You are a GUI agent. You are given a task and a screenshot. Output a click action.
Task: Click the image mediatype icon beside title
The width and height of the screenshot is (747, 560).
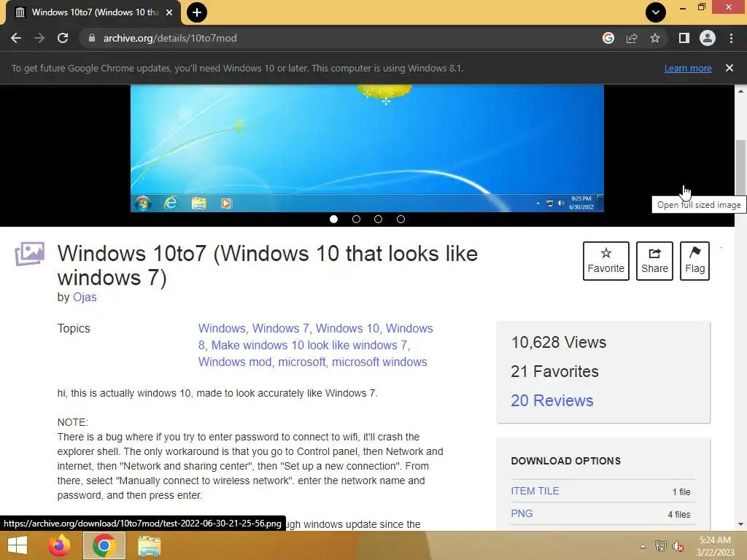29,254
